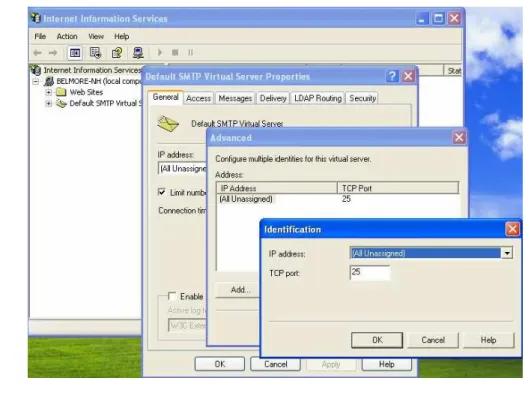Image resolution: width=525 pixels, height=405 pixels.
Task: Click the Pause item icon in toolbar
Action: point(191,53)
